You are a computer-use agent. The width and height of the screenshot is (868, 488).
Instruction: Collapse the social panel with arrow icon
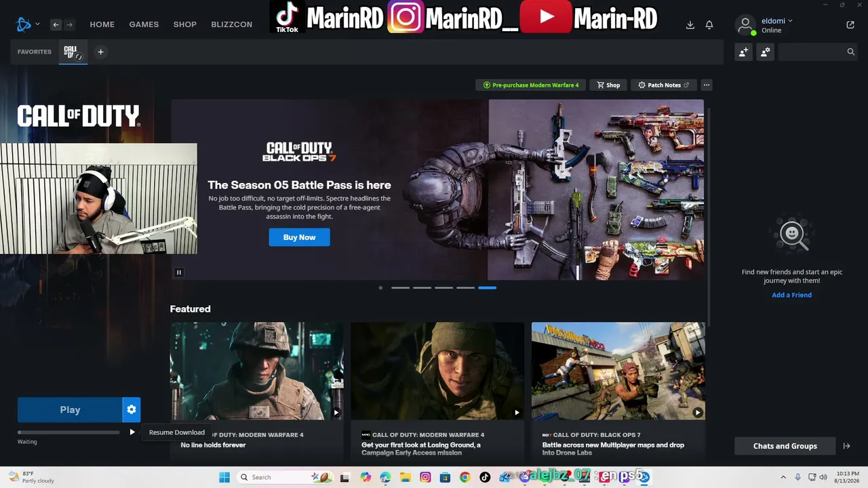tap(846, 446)
